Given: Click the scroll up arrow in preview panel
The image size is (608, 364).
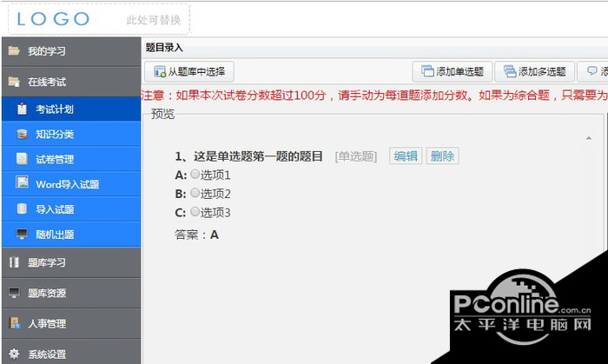Looking at the screenshot, I should click(589, 138).
